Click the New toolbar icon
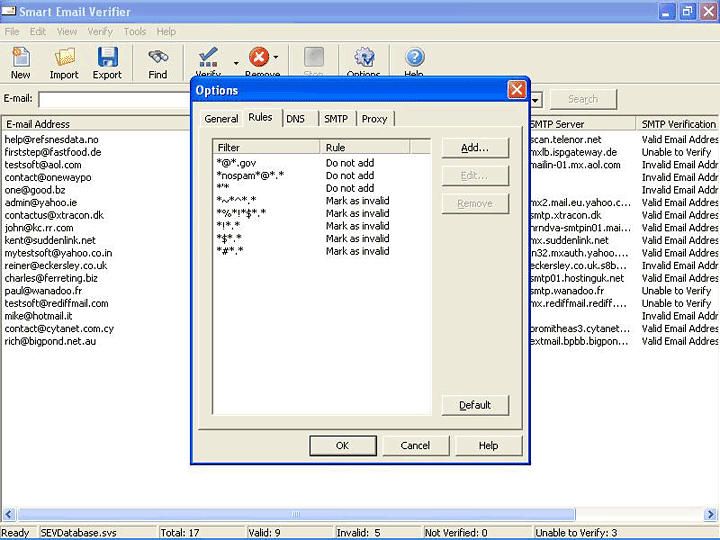The image size is (720, 540). click(x=20, y=58)
